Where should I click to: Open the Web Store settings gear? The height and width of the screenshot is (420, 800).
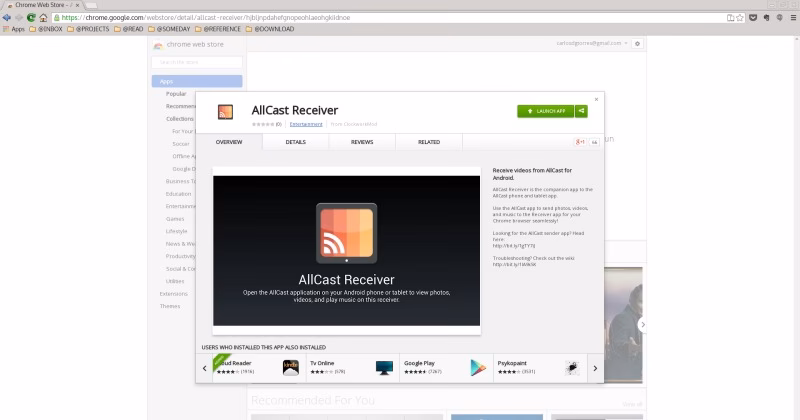[x=637, y=44]
